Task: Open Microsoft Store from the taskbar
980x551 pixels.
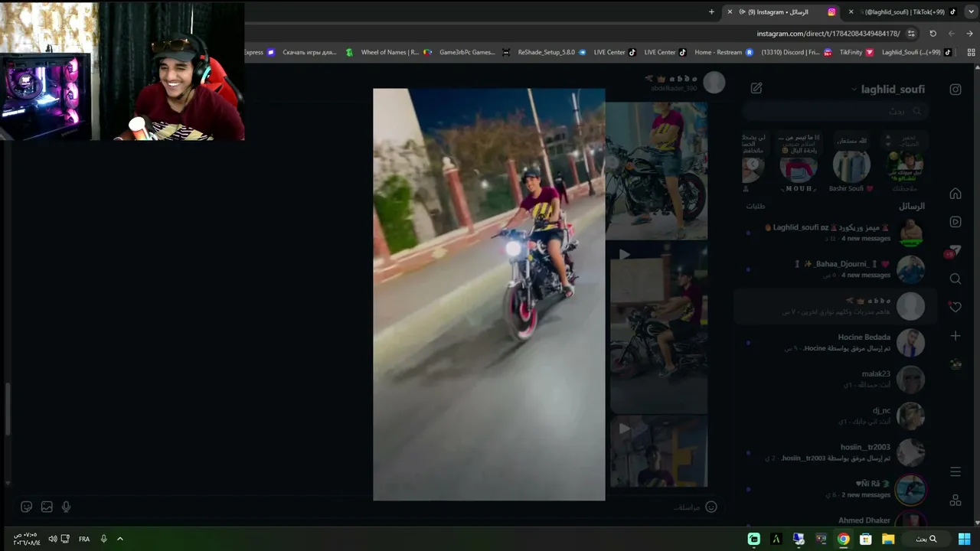Action: tap(866, 539)
